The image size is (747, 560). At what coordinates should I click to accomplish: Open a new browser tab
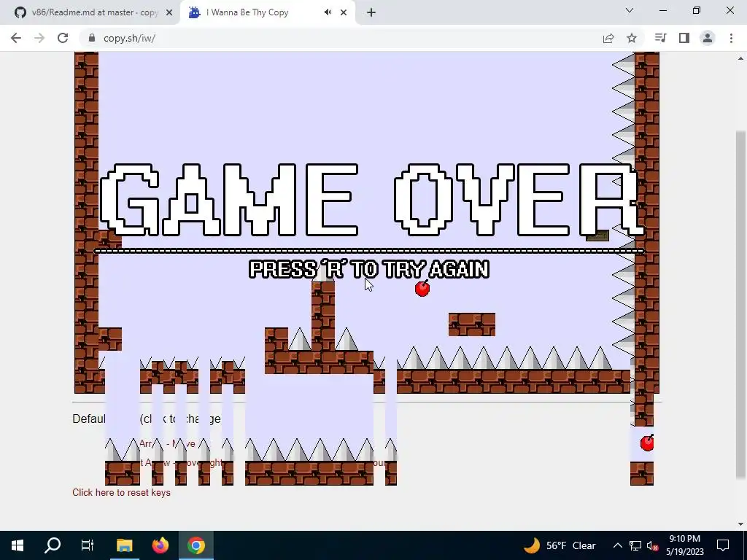[371, 12]
